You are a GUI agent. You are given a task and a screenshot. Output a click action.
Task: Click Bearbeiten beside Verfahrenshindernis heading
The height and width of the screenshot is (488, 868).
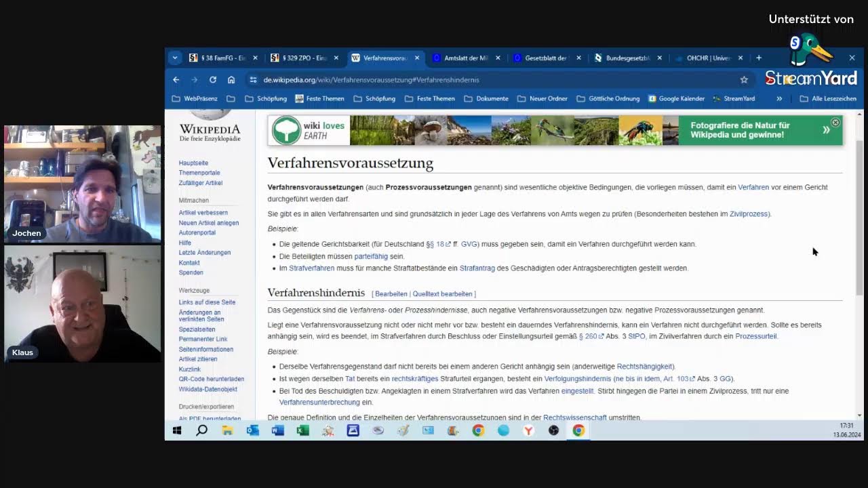(391, 294)
